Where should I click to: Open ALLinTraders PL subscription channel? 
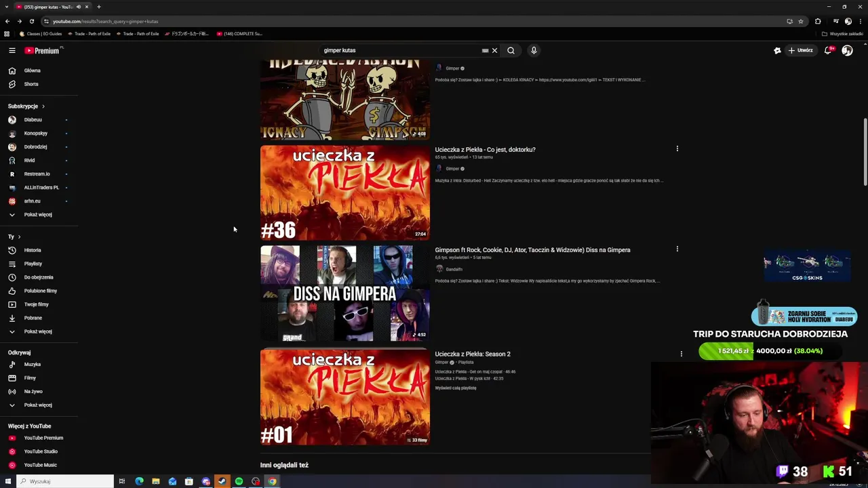coord(41,188)
